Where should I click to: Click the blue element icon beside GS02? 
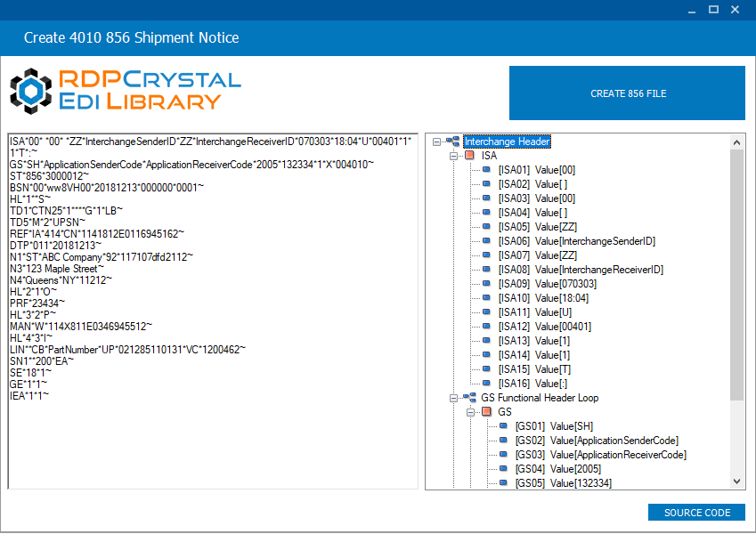click(503, 440)
